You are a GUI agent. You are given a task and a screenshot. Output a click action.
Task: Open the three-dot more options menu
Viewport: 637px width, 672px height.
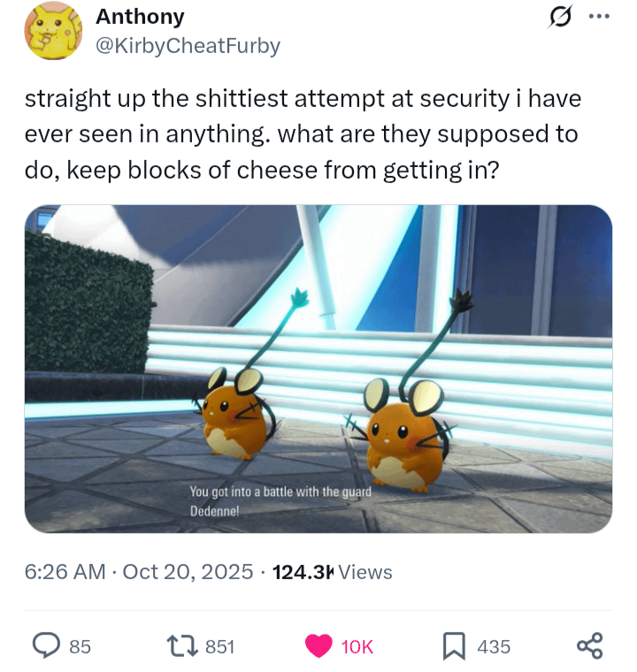599,17
